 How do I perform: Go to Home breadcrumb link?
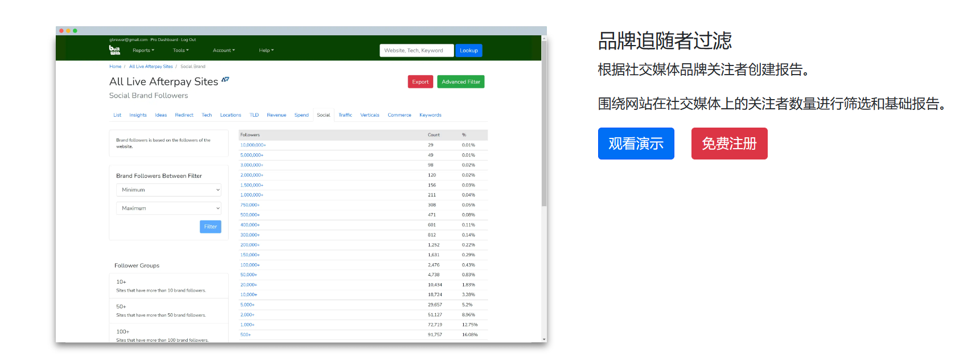coord(116,67)
